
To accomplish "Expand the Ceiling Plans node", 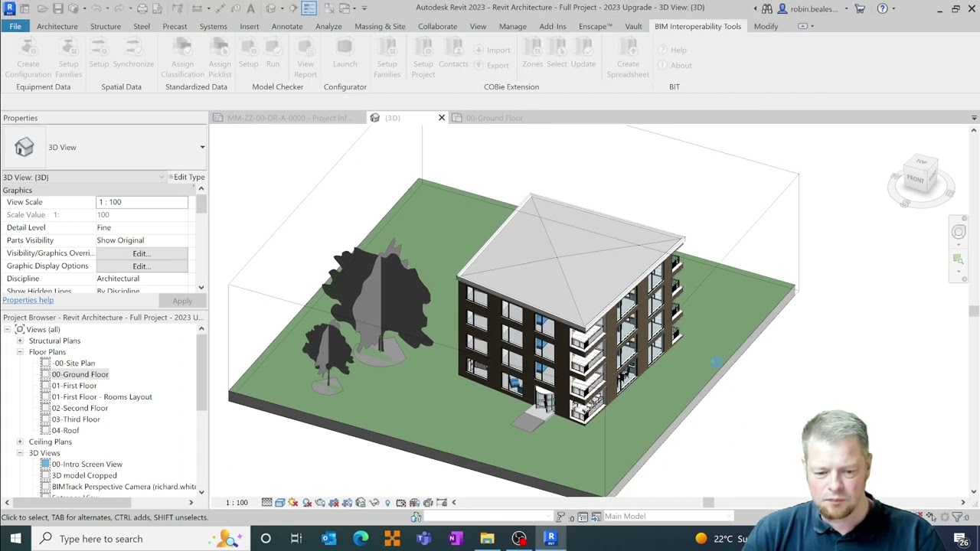I will pos(20,442).
